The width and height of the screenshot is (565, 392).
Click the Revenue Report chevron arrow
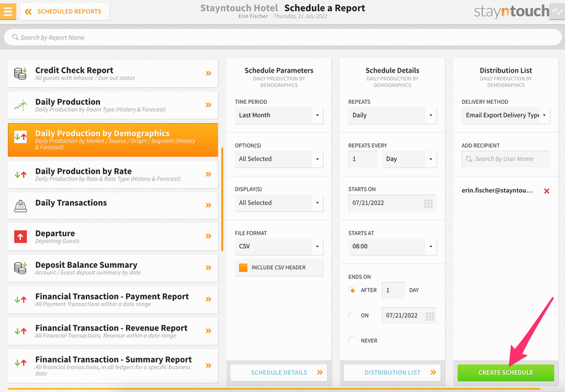coord(208,331)
